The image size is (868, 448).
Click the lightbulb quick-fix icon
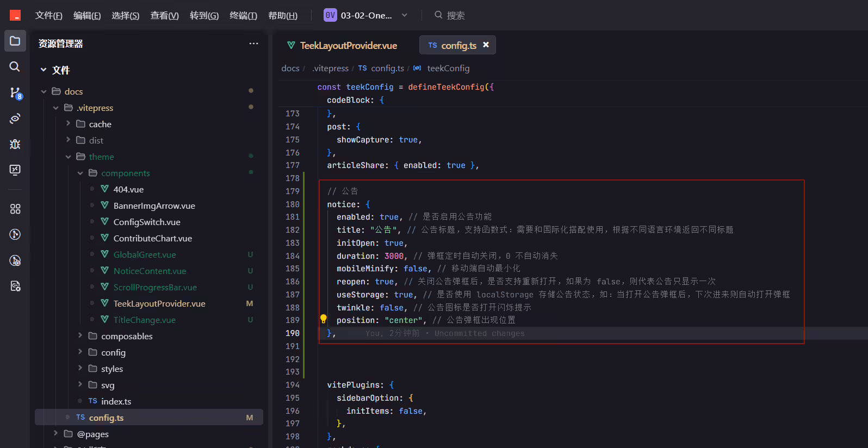(324, 319)
